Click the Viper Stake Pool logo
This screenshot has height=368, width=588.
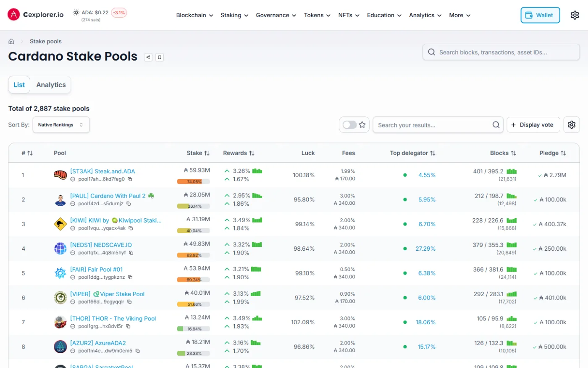click(60, 297)
